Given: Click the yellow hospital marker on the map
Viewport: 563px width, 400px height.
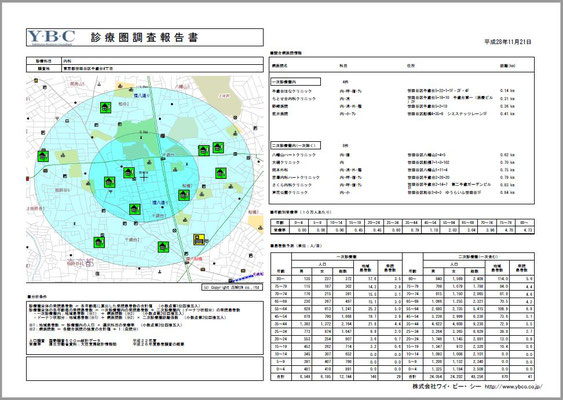Looking at the screenshot, I should (x=199, y=239).
